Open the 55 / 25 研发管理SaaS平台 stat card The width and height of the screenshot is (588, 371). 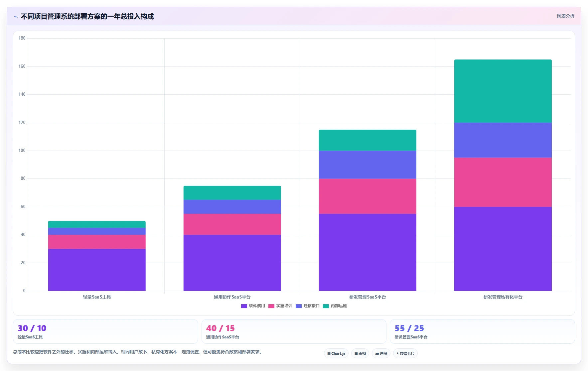482,331
